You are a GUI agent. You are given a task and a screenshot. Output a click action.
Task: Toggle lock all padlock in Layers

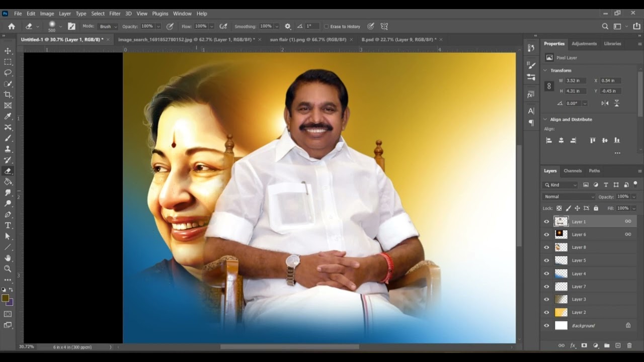click(596, 208)
